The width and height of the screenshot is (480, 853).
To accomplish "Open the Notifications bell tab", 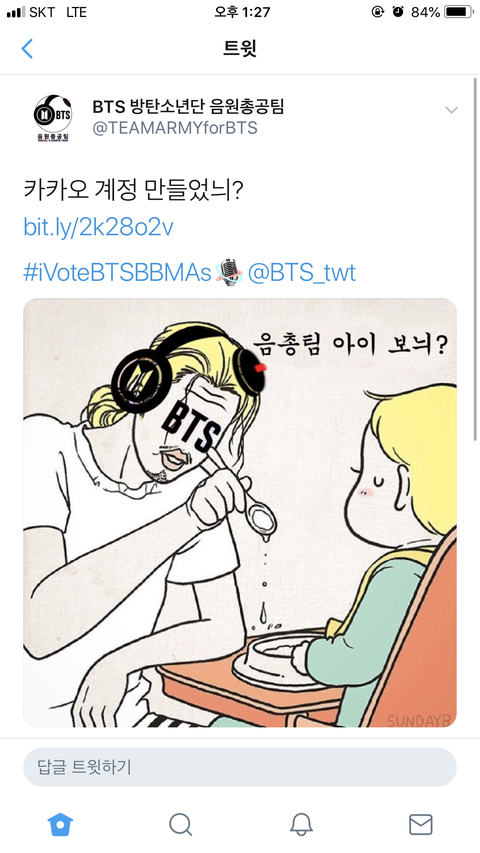I will [300, 824].
